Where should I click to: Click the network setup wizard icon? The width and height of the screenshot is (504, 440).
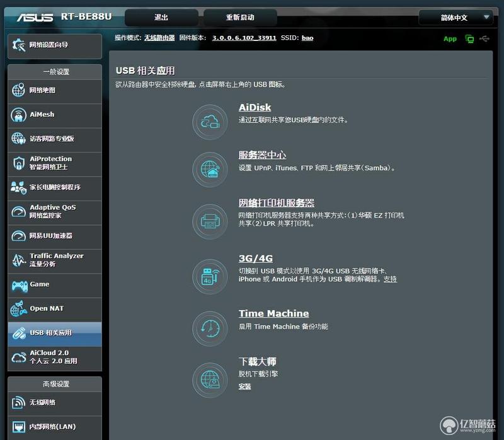(18, 45)
